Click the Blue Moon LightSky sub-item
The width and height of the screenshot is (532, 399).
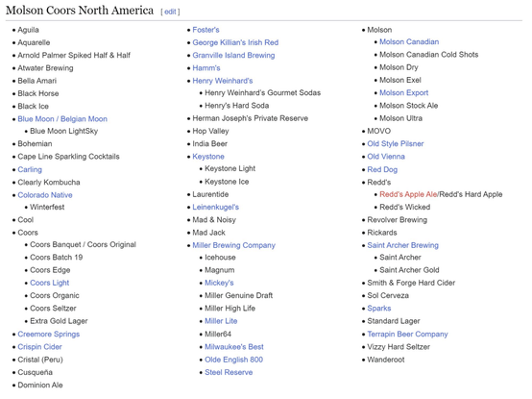pos(63,131)
